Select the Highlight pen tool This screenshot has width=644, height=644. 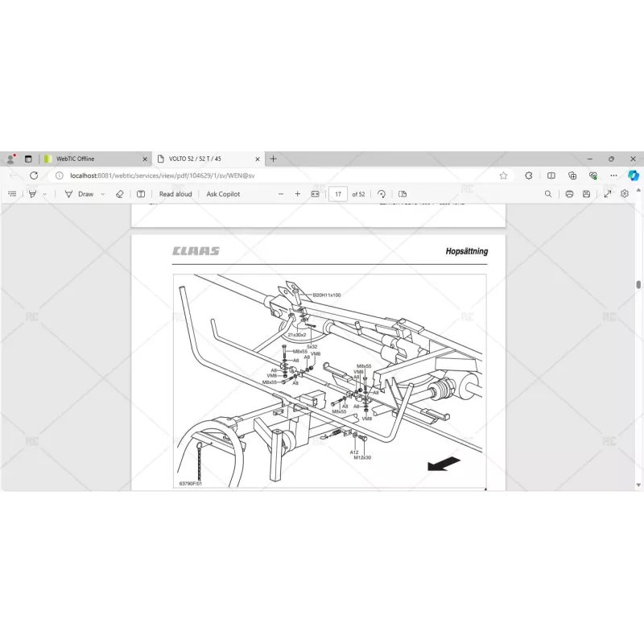point(31,194)
